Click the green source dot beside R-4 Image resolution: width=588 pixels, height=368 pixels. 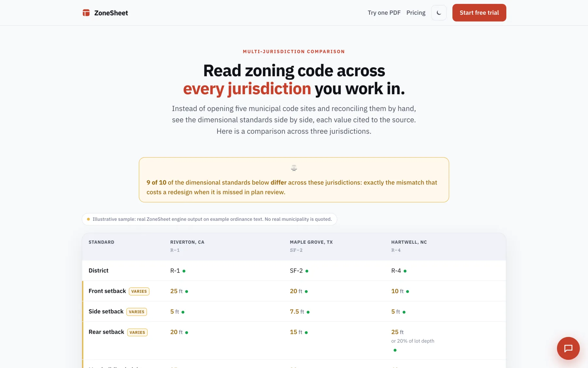click(405, 271)
